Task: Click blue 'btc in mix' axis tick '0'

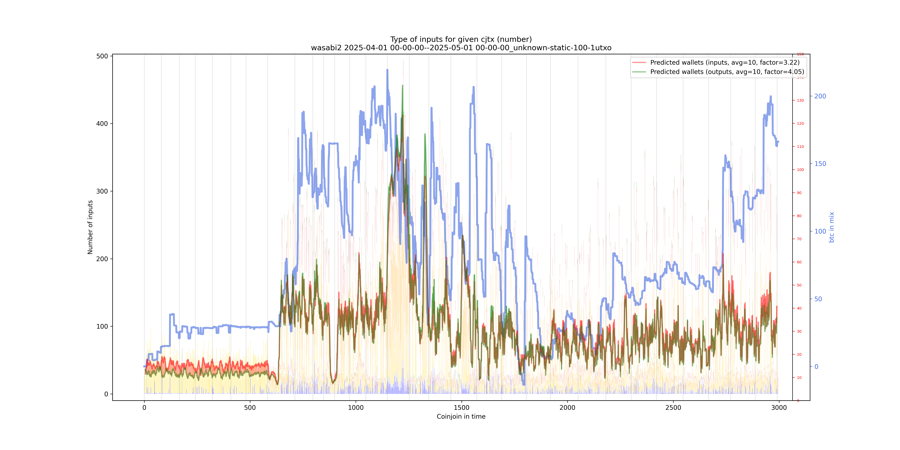Action: pos(816,367)
